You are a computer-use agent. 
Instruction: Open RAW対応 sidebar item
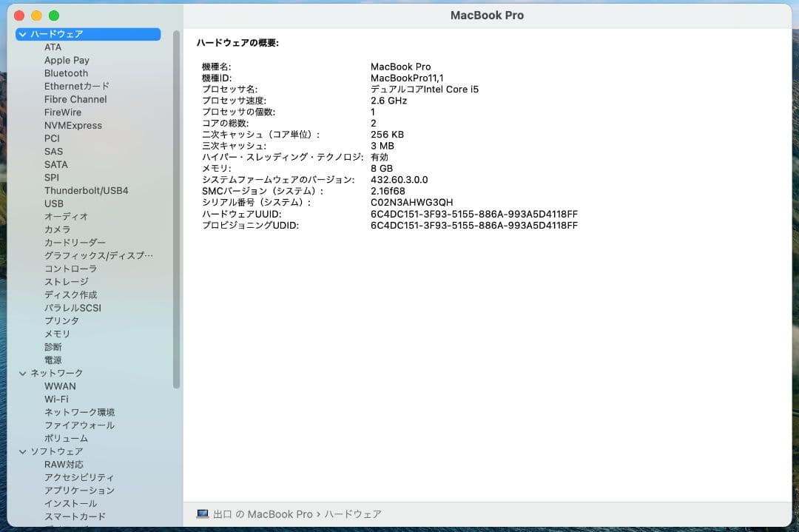tap(64, 464)
